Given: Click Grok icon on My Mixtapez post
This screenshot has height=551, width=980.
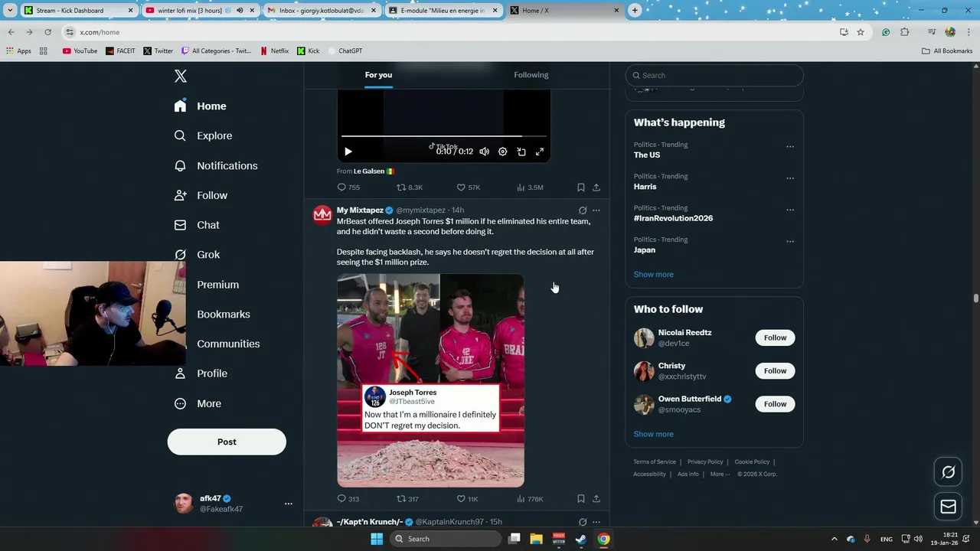Looking at the screenshot, I should [x=583, y=210].
